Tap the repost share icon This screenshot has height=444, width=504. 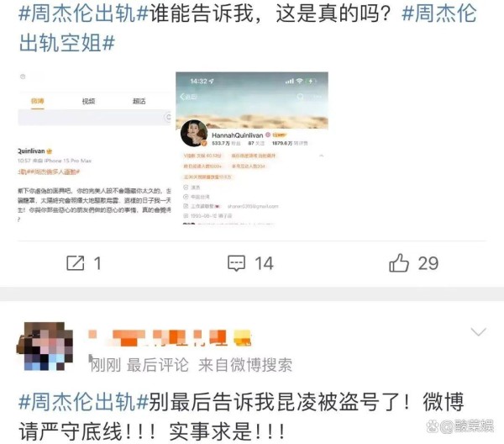76,263
